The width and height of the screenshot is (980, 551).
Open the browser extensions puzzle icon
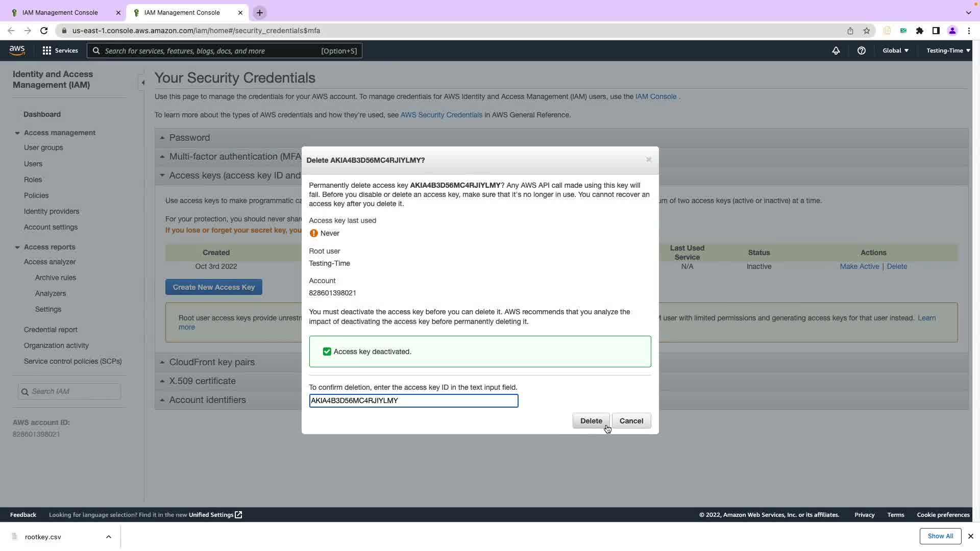[919, 31]
